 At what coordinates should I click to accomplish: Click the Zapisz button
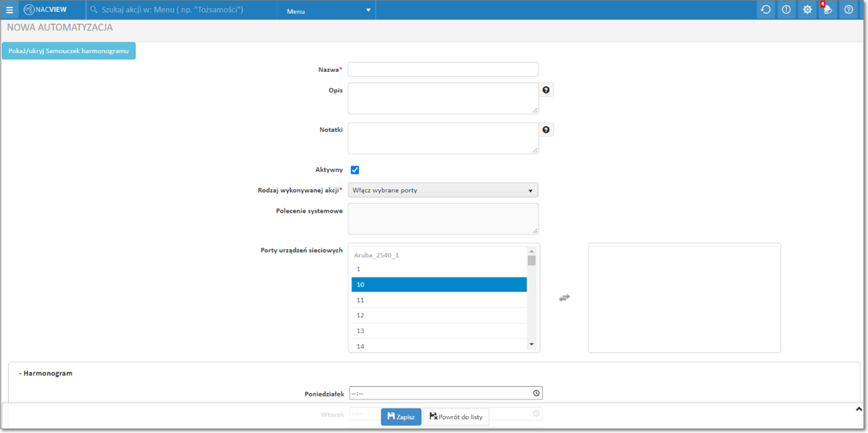click(x=401, y=417)
